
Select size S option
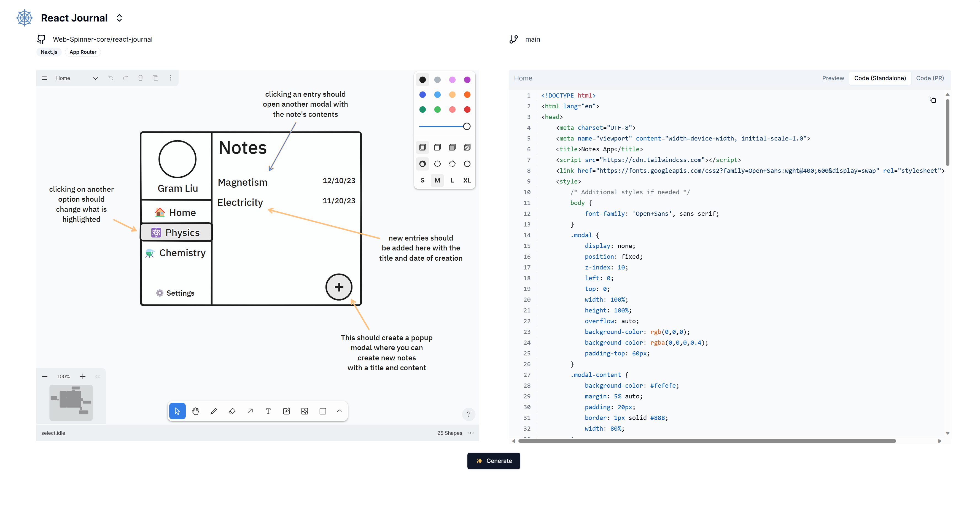[423, 181]
